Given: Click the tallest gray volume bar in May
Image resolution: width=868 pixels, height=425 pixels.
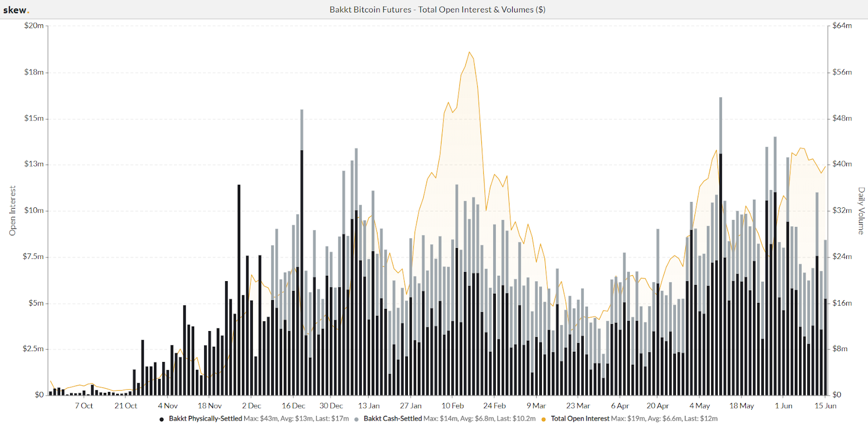Looking at the screenshot, I should click(720, 125).
